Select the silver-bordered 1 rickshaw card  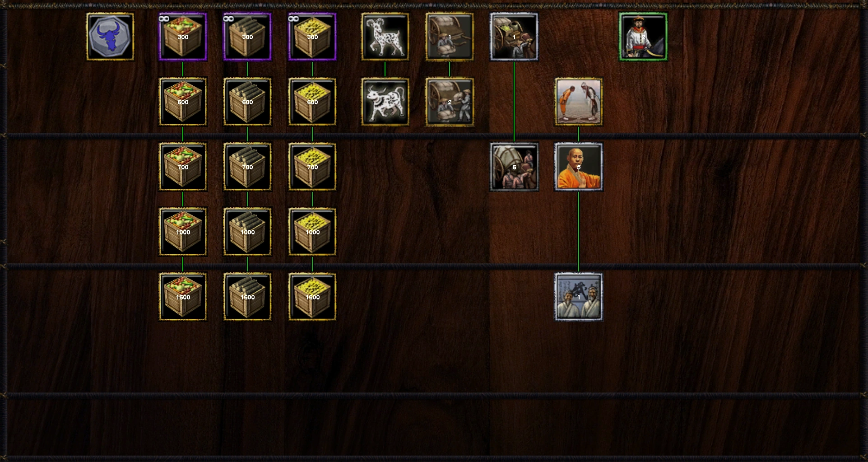514,37
